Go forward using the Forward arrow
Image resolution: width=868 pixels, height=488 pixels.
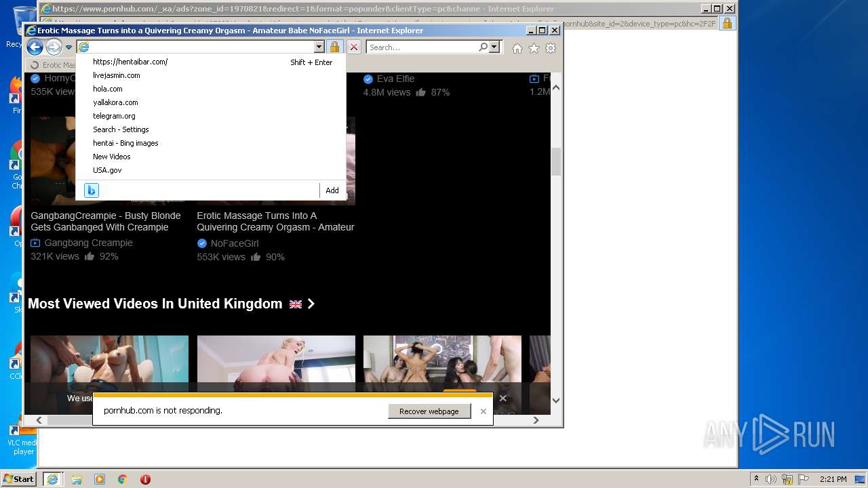coord(54,47)
